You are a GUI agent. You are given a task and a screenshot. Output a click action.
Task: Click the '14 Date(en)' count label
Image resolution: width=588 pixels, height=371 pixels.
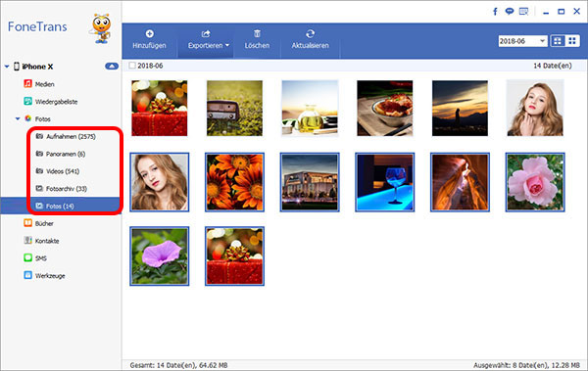[x=553, y=66]
